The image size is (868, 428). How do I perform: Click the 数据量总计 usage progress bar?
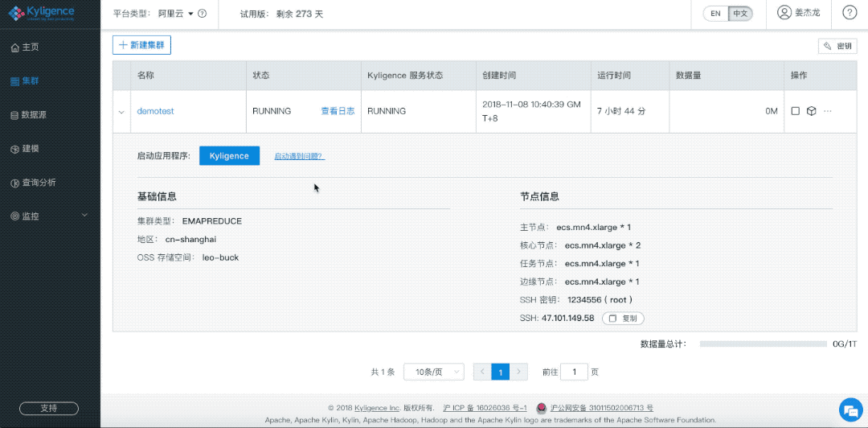pos(764,344)
